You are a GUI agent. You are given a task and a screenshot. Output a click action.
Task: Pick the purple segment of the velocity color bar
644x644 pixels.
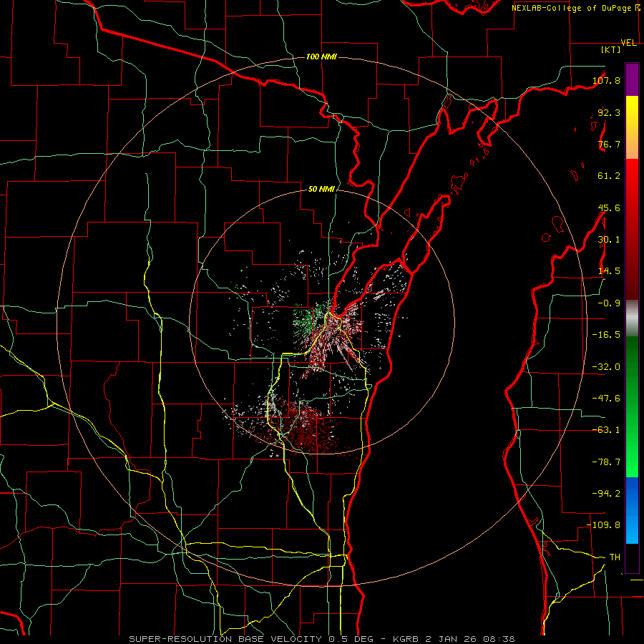coord(632,80)
